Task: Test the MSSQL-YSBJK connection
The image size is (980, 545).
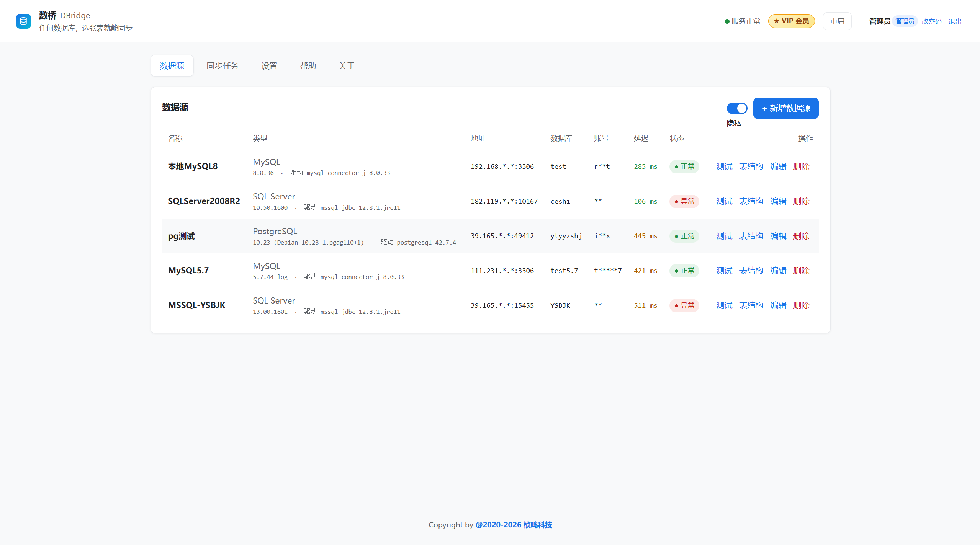Action: point(724,305)
